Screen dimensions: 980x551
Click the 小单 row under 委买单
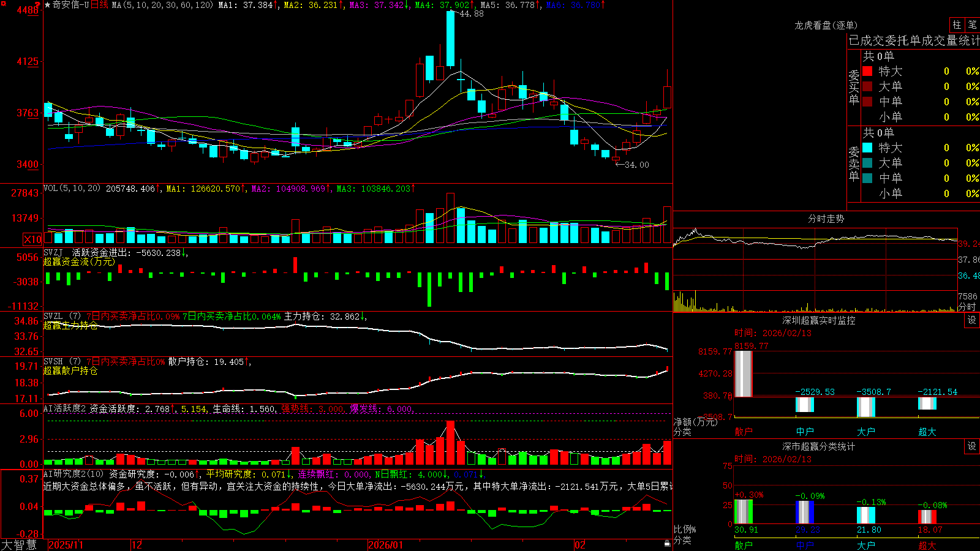(921, 117)
